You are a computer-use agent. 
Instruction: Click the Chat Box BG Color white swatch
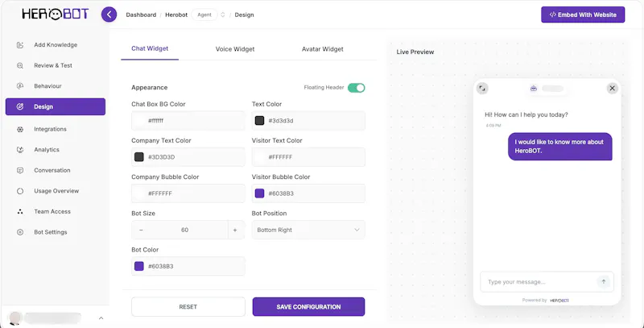coord(139,120)
